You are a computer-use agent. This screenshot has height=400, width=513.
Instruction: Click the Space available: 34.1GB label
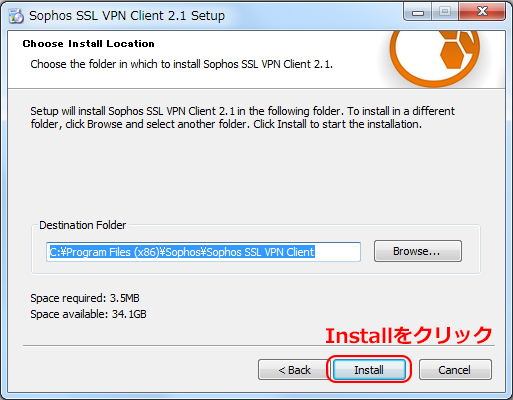tap(88, 314)
